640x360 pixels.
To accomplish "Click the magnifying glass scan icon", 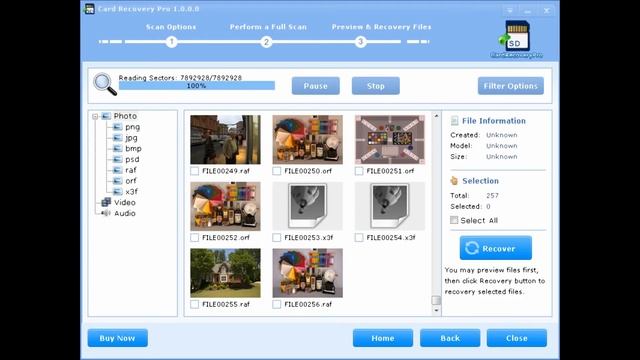I will 105,84.
